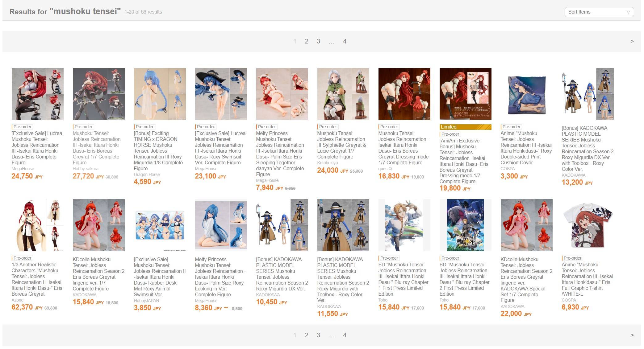Open thumbnail of KDcolle Eris lingerie ver. 15,840 JPY

(x=99, y=225)
